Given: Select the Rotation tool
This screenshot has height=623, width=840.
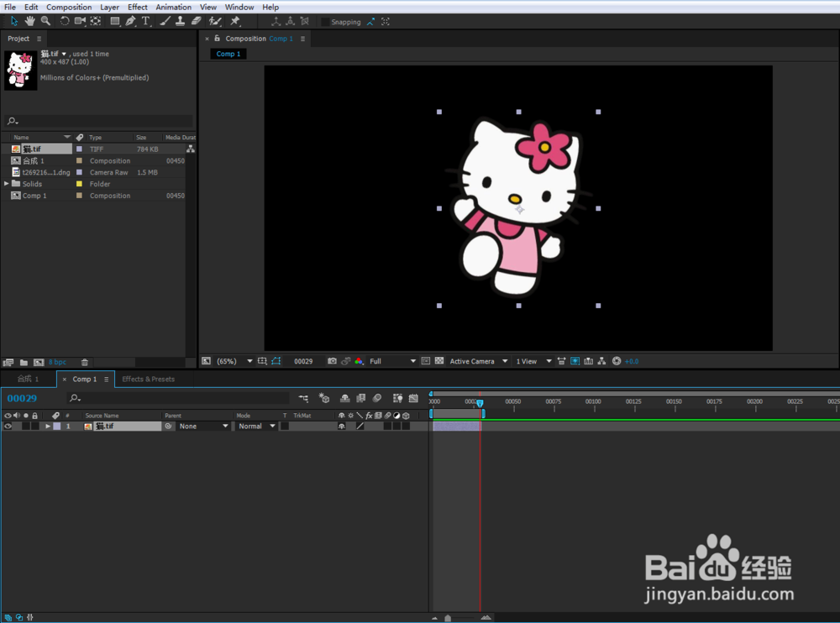Looking at the screenshot, I should click(x=65, y=21).
